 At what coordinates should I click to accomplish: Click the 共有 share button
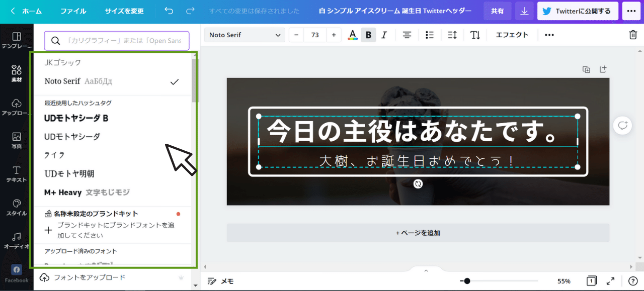click(x=498, y=11)
